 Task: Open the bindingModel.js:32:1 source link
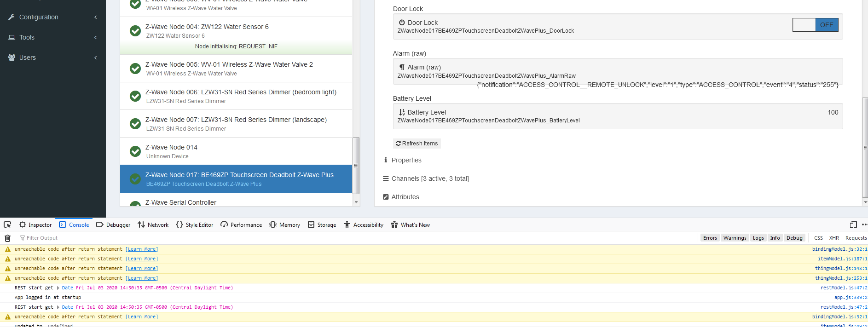[839, 249]
